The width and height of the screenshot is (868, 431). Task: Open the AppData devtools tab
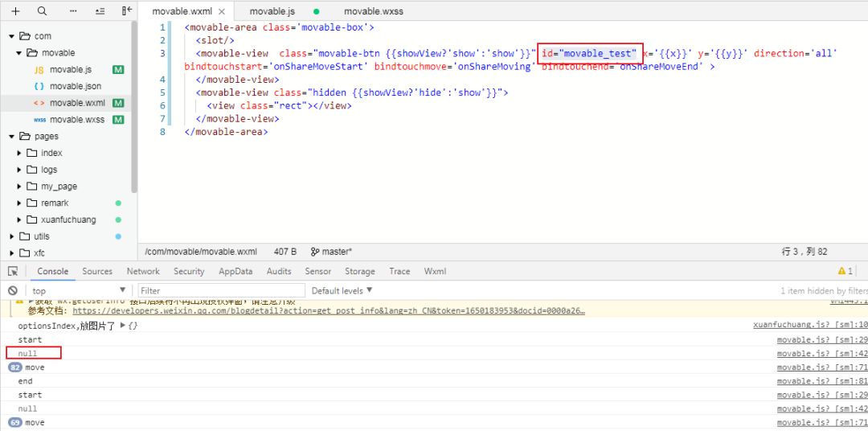coord(235,271)
